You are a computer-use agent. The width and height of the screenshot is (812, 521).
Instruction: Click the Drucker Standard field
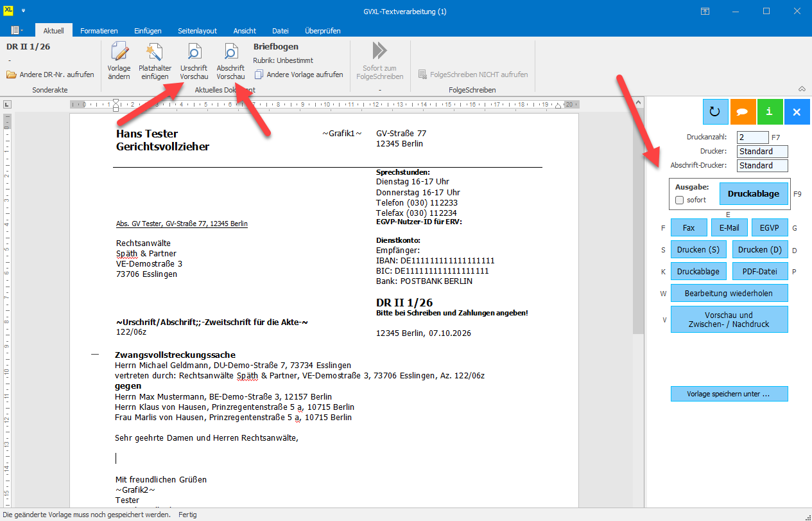[x=763, y=152]
